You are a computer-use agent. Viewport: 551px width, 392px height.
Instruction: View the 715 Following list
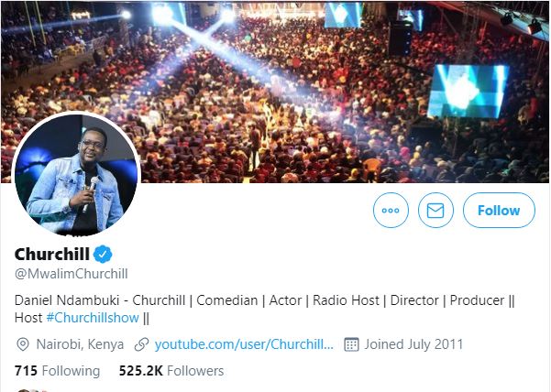point(57,371)
